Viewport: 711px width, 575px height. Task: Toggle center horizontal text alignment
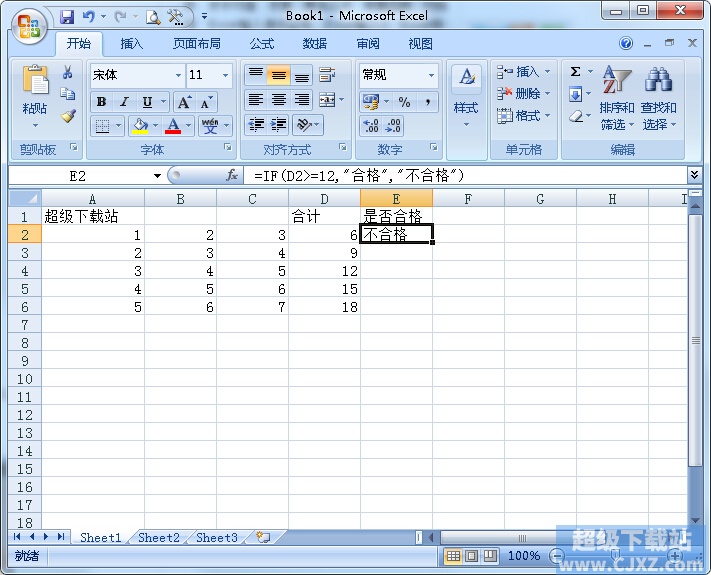[x=279, y=100]
